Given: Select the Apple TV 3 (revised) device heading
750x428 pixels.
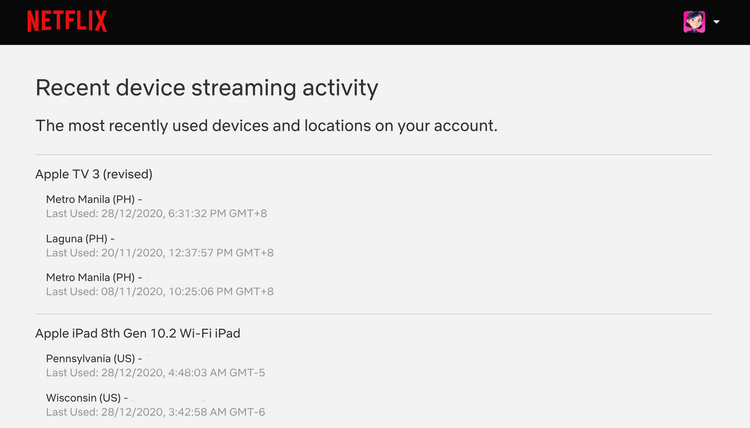Looking at the screenshot, I should (x=94, y=174).
